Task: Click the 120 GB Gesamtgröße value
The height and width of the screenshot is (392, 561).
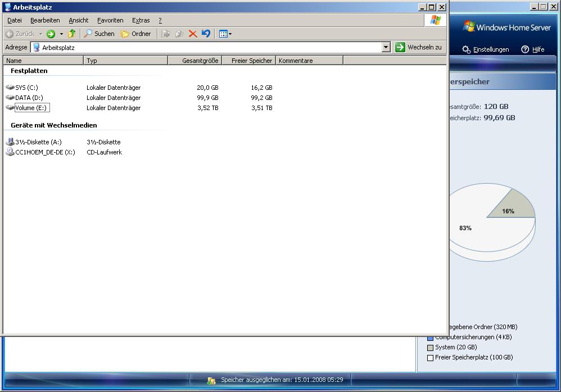Action: [x=496, y=106]
